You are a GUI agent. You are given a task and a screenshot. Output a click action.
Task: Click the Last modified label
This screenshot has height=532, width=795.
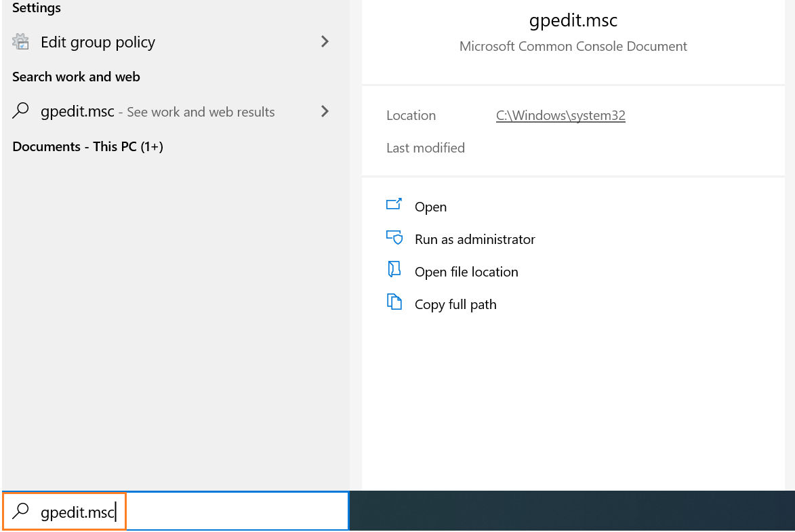click(426, 148)
